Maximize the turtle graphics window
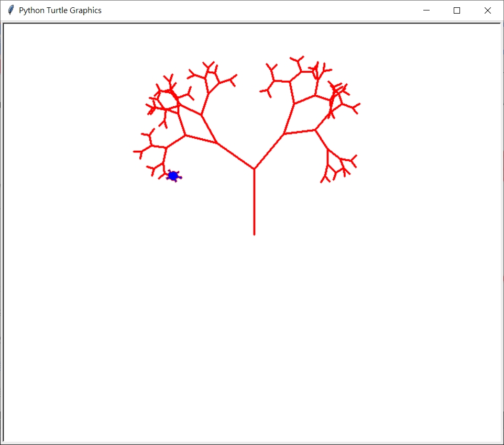Image resolution: width=504 pixels, height=445 pixels. coord(456,10)
